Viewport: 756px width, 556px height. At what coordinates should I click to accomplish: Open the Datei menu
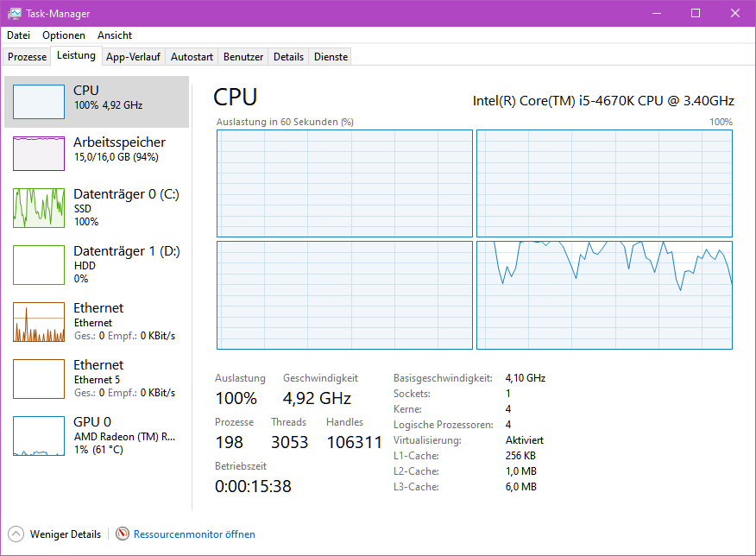click(18, 35)
